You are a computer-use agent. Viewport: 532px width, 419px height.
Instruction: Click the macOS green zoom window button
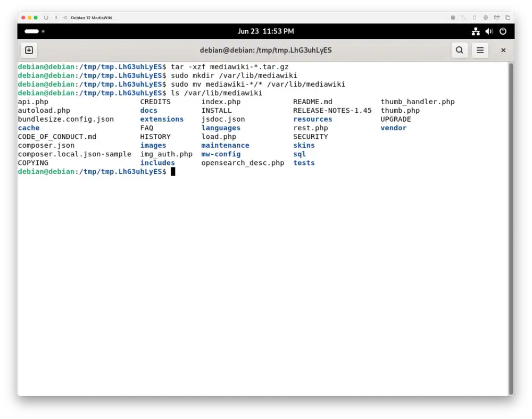(x=36, y=18)
